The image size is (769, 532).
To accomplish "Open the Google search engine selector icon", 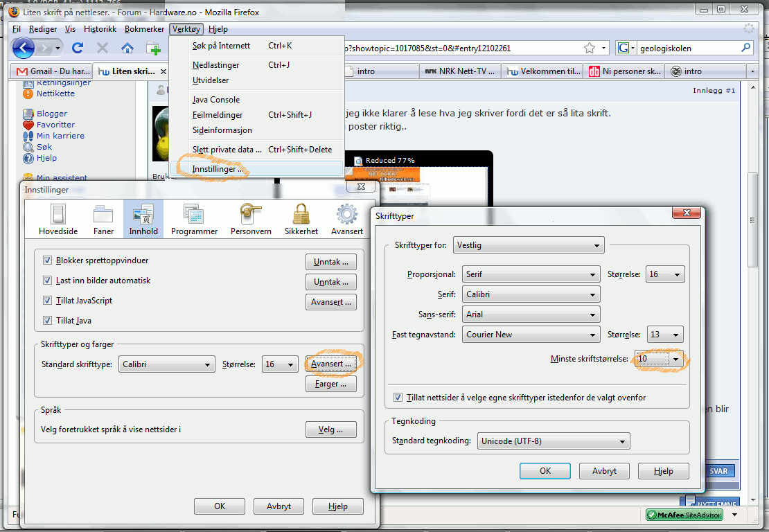I will pyautogui.click(x=626, y=48).
